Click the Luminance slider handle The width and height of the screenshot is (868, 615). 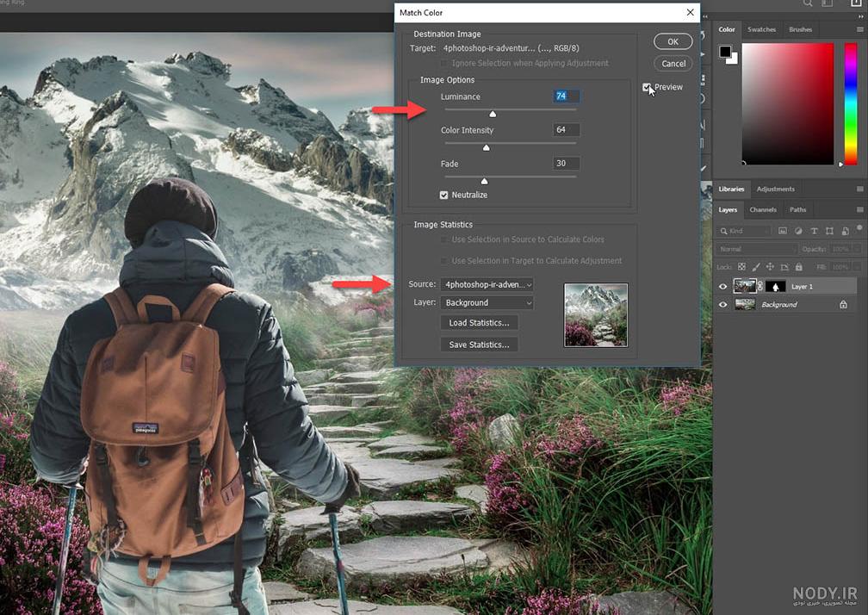493,114
